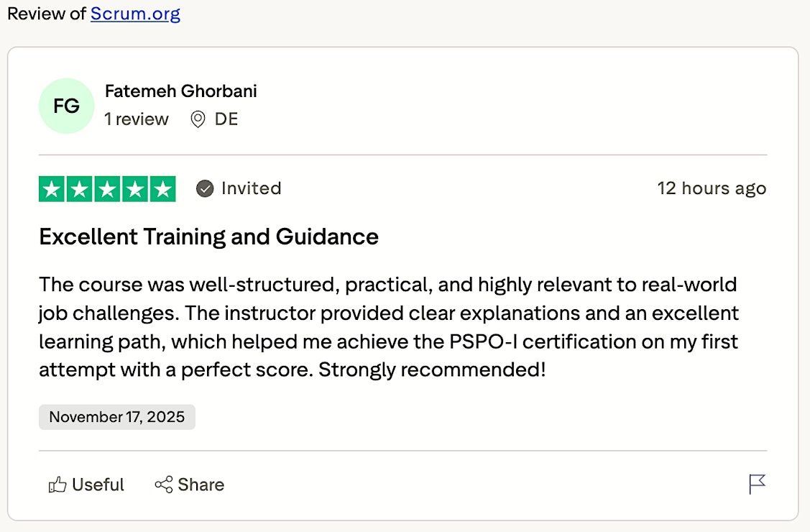The width and height of the screenshot is (810, 532).
Task: Click the November 17, 2025 date badge
Action: 116,417
